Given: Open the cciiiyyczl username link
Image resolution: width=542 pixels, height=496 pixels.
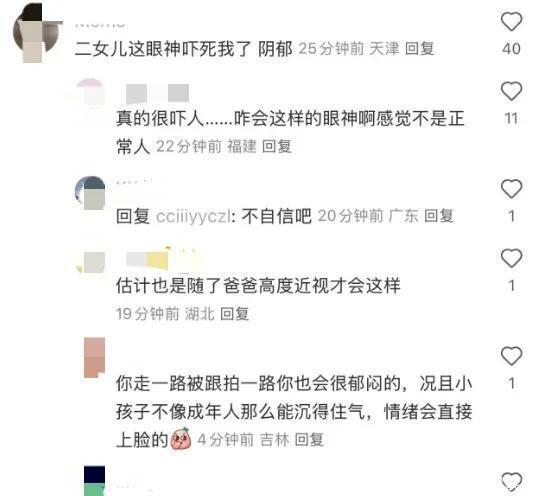Looking at the screenshot, I should 196,216.
